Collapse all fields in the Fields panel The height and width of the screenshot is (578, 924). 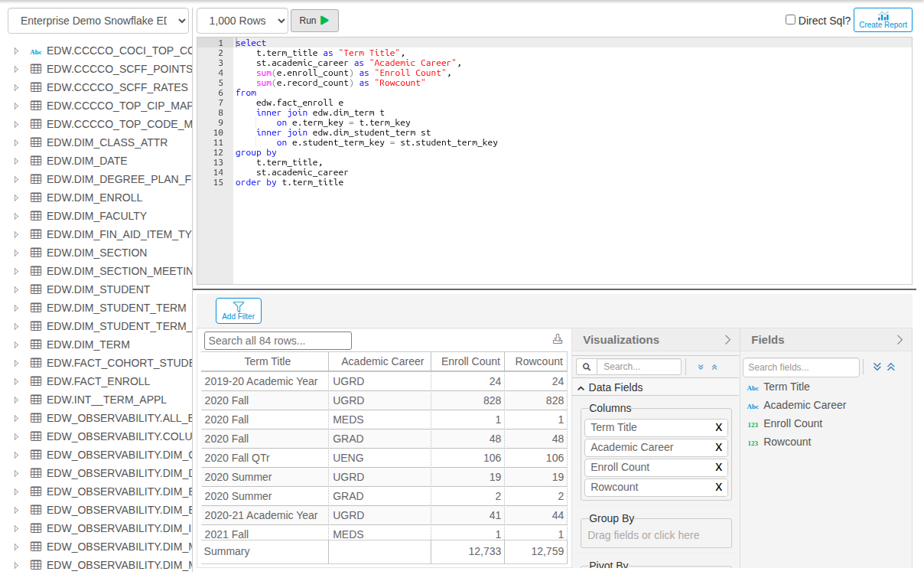[891, 367]
